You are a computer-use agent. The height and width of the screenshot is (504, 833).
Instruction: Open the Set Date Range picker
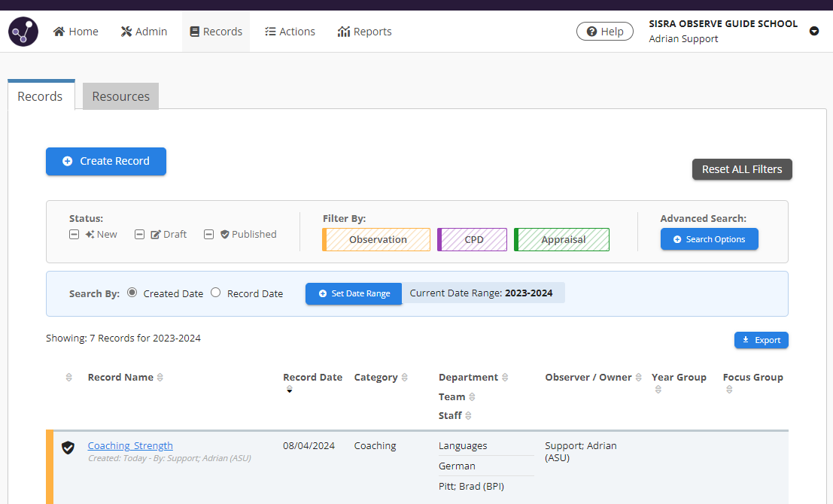pyautogui.click(x=354, y=293)
